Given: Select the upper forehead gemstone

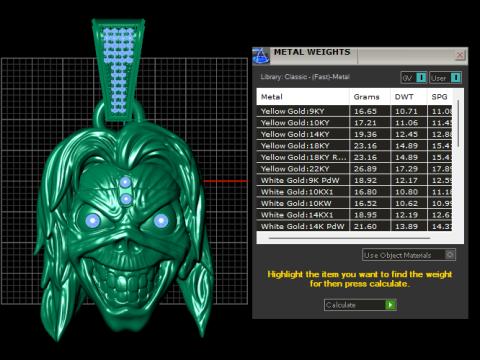Looking at the screenshot, I should click(125, 182).
